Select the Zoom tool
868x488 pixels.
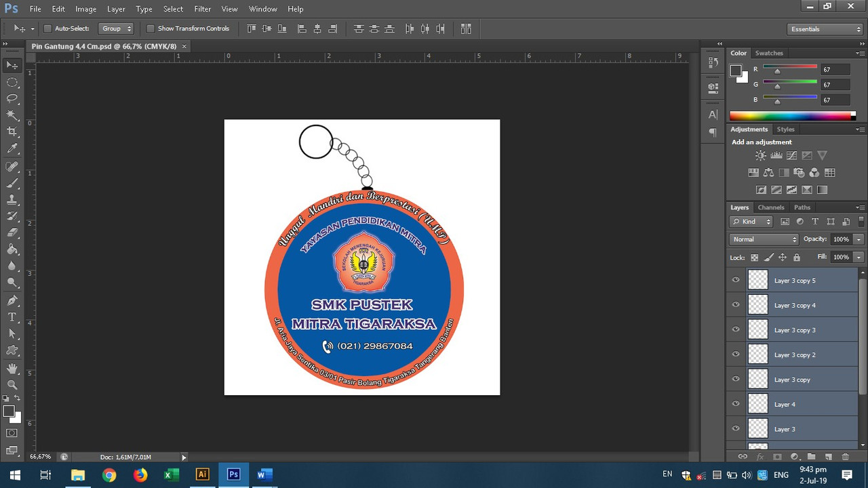(x=12, y=385)
